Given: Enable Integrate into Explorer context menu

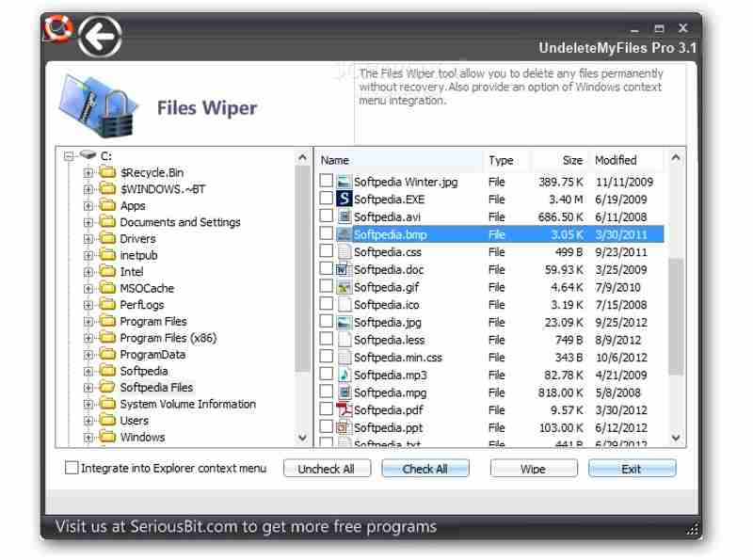Looking at the screenshot, I should 71,468.
